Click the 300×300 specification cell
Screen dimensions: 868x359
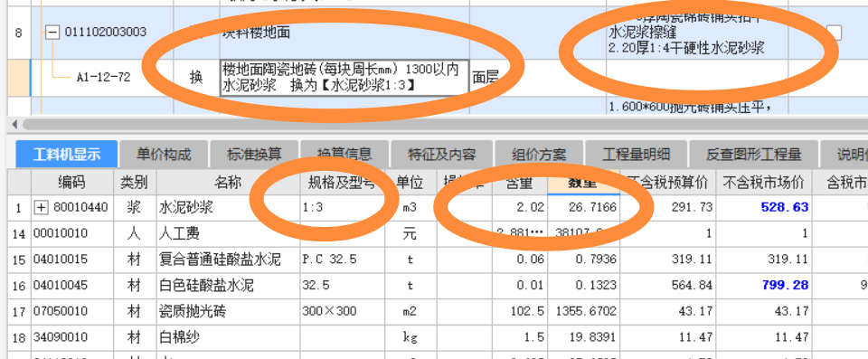click(342, 311)
